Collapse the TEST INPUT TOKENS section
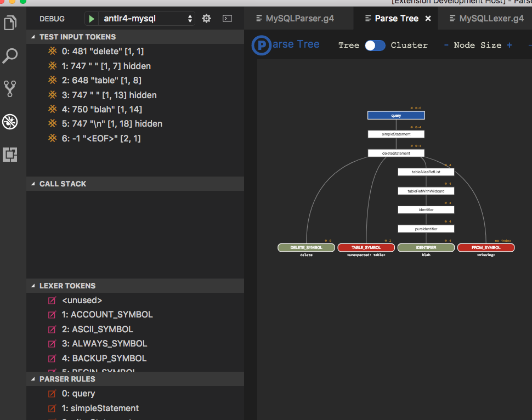Viewport: 532px width, 420px height. coord(34,36)
